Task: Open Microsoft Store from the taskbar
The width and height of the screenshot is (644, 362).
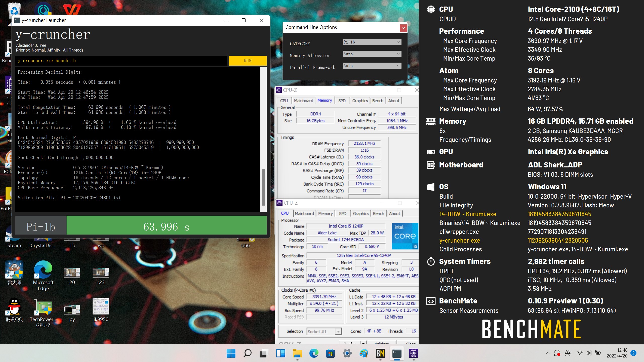Action: [x=330, y=353]
